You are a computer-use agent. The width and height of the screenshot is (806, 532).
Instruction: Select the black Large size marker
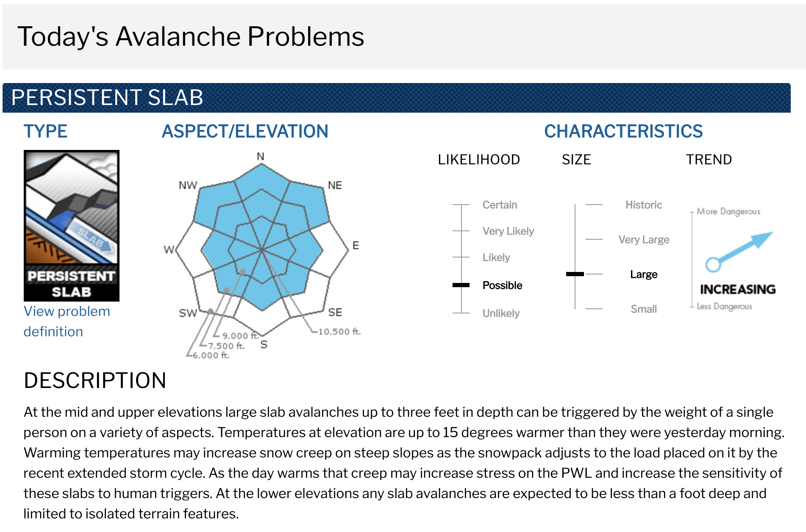(575, 274)
